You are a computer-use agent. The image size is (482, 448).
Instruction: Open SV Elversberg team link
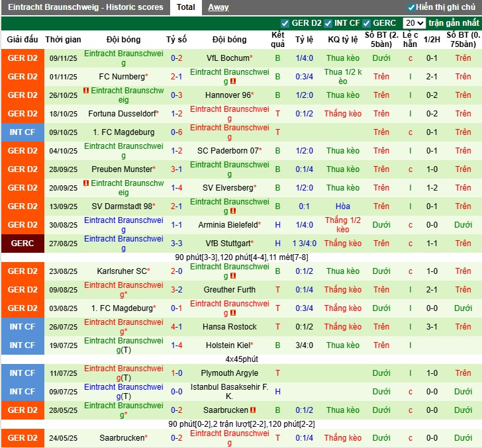(229, 188)
